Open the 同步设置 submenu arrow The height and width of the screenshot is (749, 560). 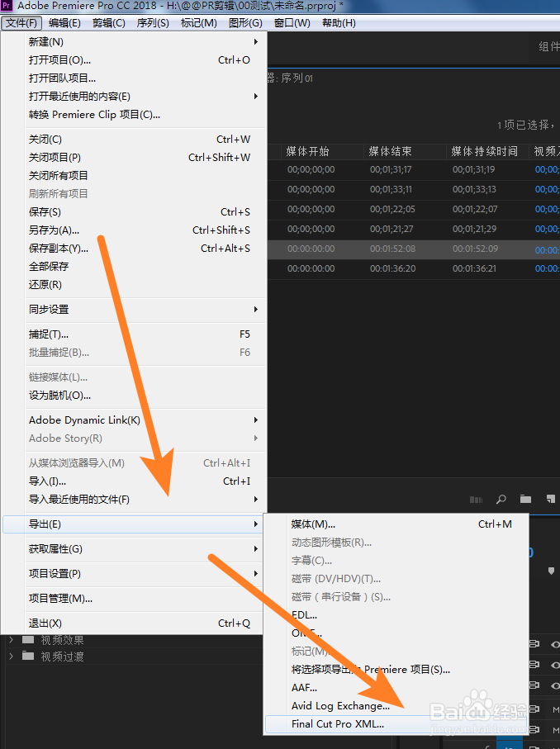256,309
